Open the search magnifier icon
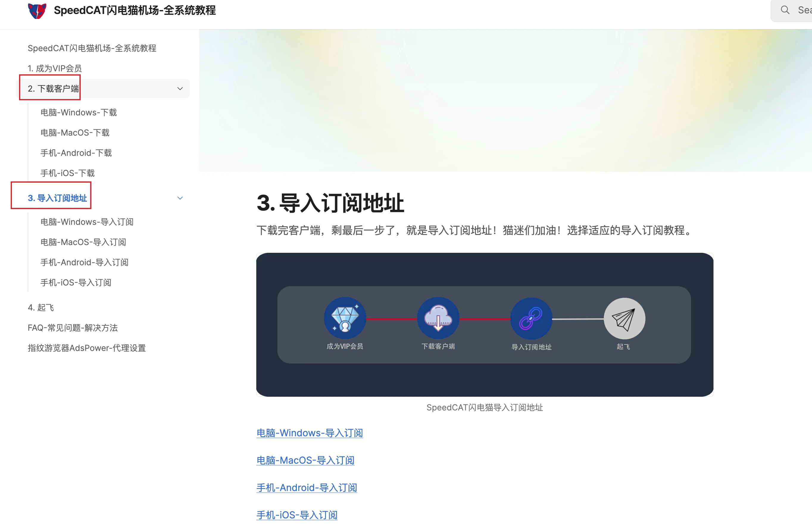 785,10
